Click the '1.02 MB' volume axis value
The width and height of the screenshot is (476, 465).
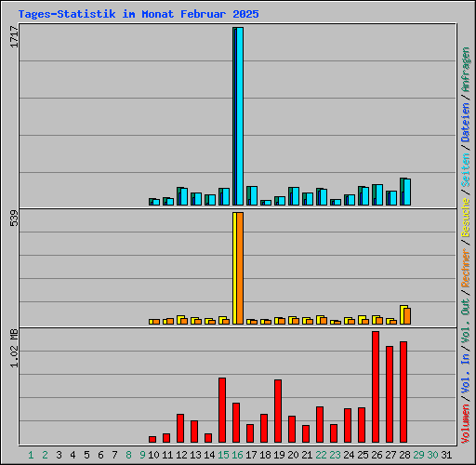[14, 349]
